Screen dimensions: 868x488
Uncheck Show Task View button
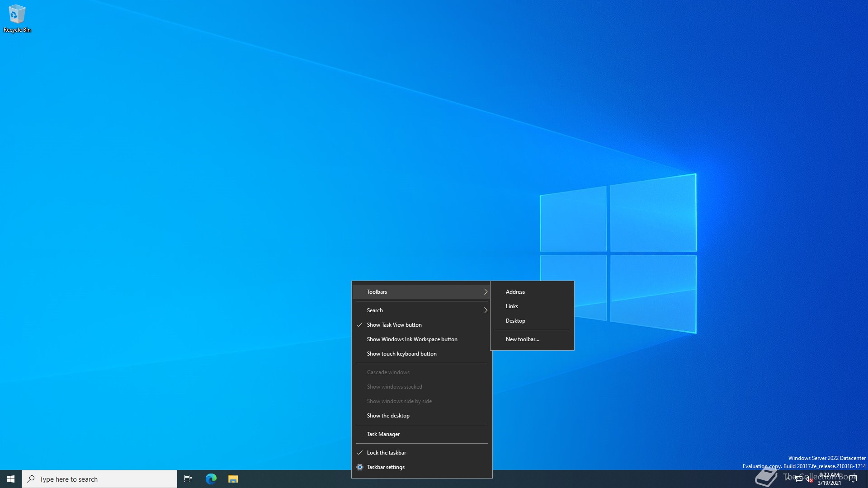tap(394, 325)
